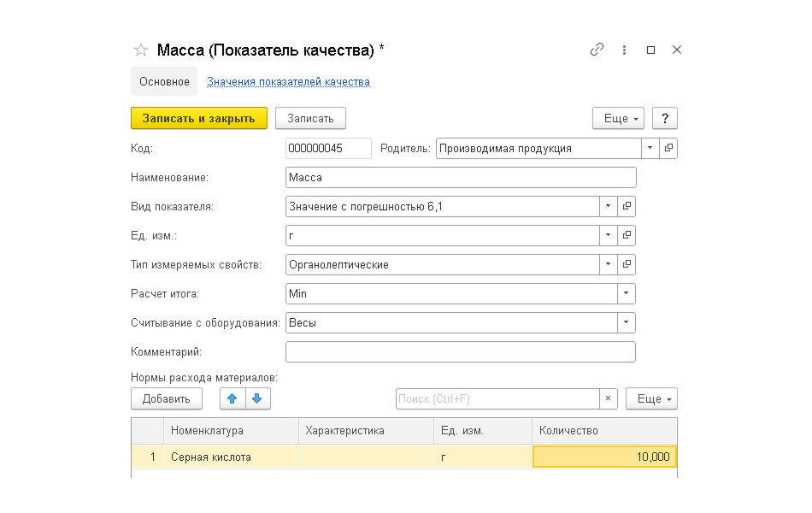Open the Ед. изм. item card icon
Image resolution: width=812 pixels, height=513 pixels.
click(x=627, y=235)
